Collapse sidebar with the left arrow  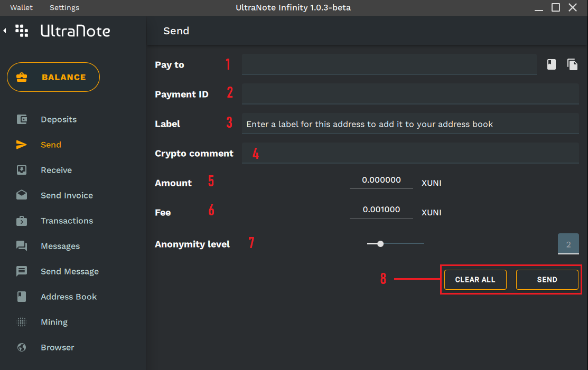(x=5, y=31)
